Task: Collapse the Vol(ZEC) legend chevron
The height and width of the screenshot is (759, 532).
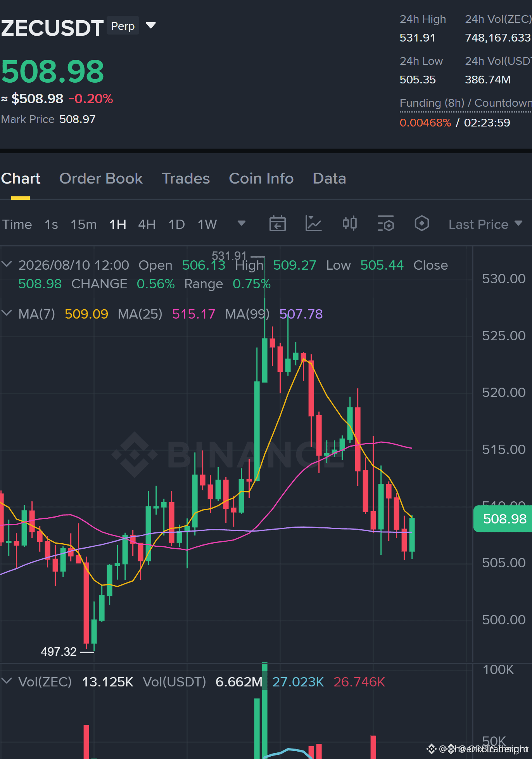Action: [7, 681]
